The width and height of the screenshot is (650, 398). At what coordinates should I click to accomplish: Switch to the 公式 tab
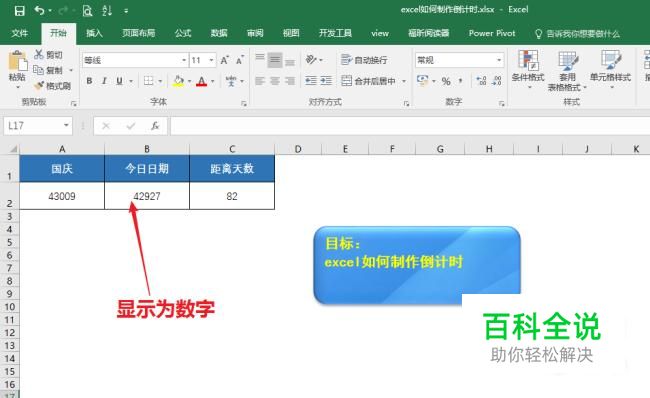click(x=183, y=33)
